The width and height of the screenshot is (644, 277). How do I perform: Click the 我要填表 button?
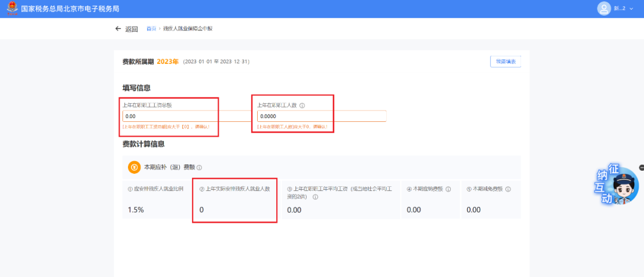coord(506,61)
